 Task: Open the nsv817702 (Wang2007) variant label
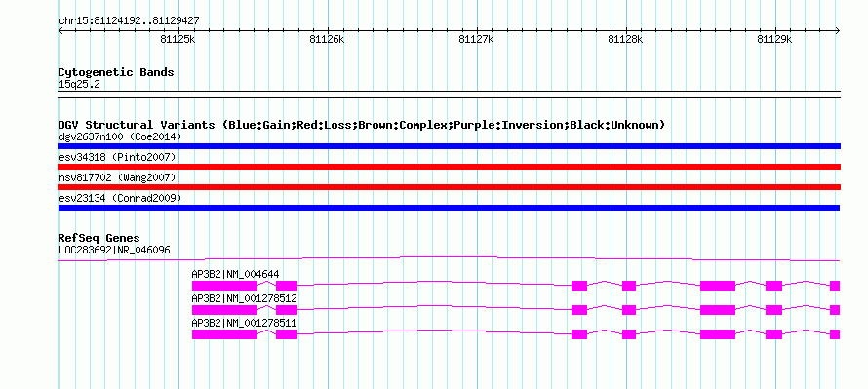tap(117, 177)
